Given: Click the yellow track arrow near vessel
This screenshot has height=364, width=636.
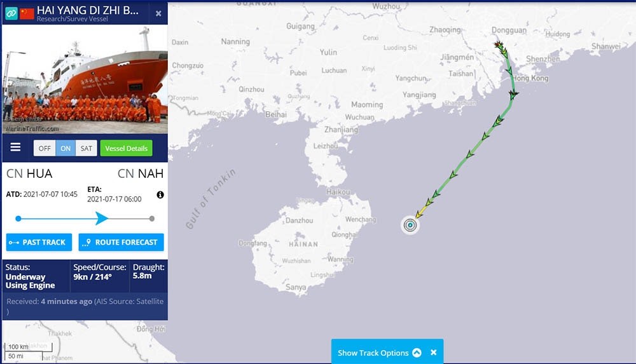Looking at the screenshot, I should coord(420,214).
